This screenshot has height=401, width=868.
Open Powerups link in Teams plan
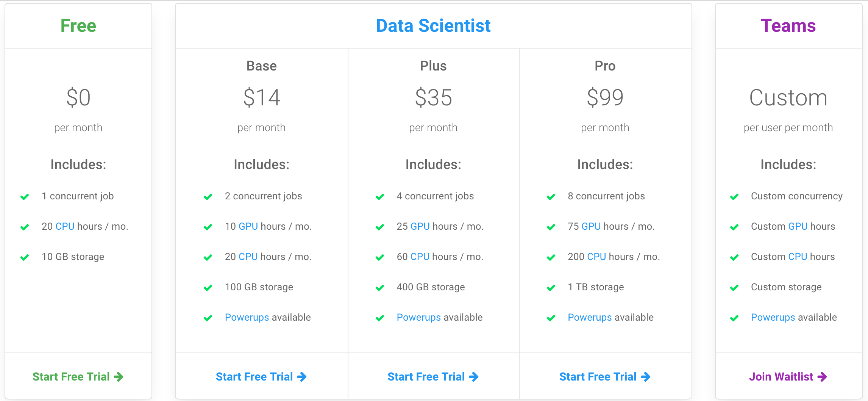coord(773,317)
